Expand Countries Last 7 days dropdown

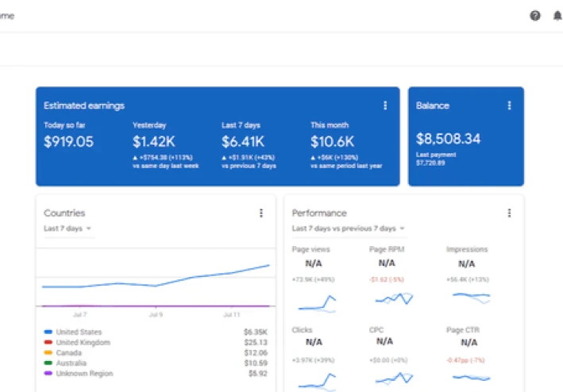tap(67, 229)
